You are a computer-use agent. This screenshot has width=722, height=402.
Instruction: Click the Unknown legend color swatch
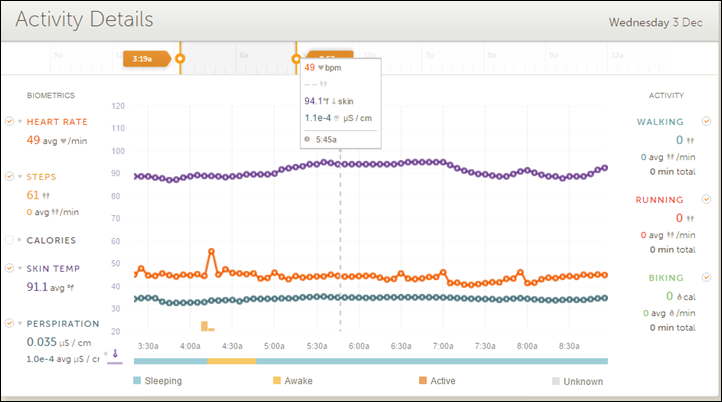click(556, 381)
